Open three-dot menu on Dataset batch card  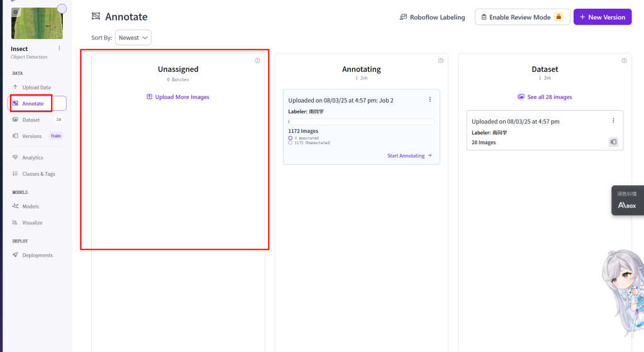point(613,121)
